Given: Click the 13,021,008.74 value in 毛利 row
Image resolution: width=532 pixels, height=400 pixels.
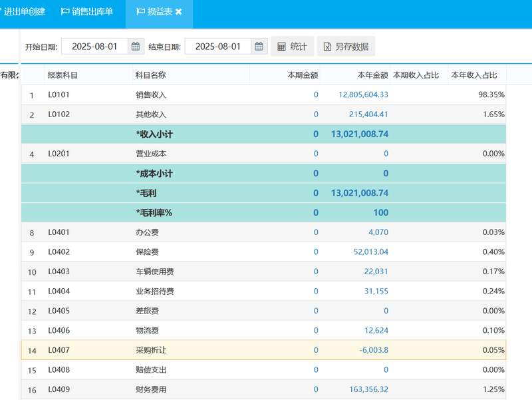Looking at the screenshot, I should click(360, 193).
